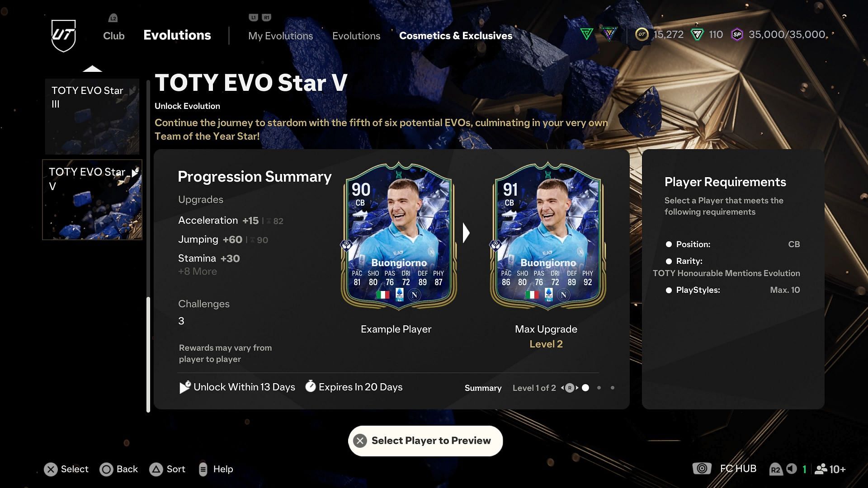Viewport: 868px width, 488px height.
Task: Select the first summary page dot
Action: point(585,388)
